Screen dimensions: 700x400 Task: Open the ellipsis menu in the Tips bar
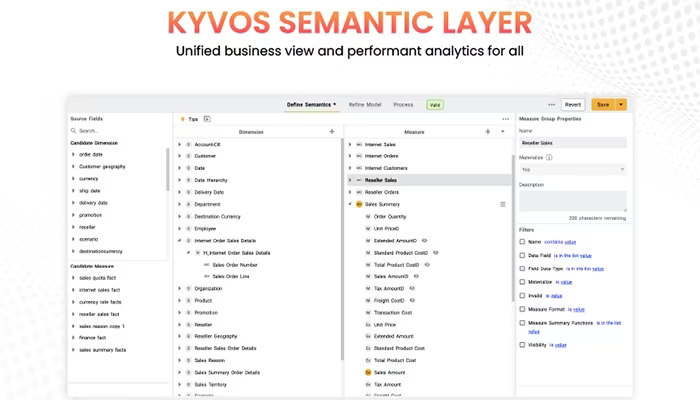click(x=505, y=119)
